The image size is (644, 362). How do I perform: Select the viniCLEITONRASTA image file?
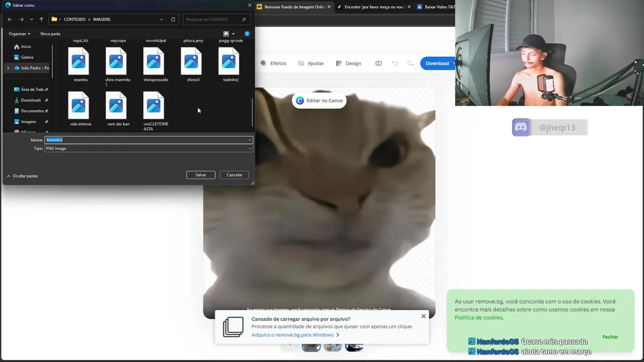tap(155, 111)
